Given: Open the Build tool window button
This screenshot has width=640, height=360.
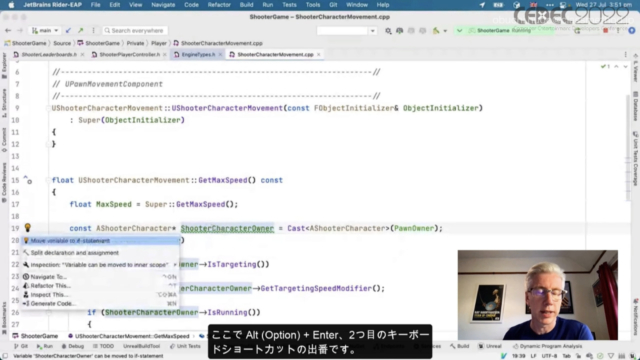Looking at the screenshot, I should [x=460, y=346].
